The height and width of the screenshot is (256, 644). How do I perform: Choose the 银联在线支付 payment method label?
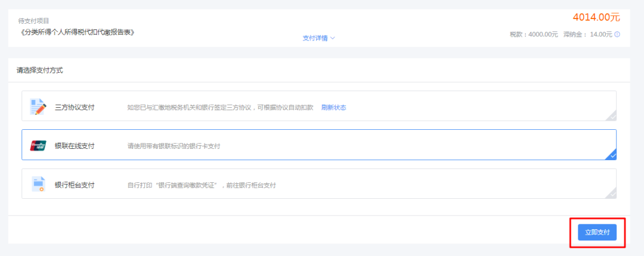point(75,146)
